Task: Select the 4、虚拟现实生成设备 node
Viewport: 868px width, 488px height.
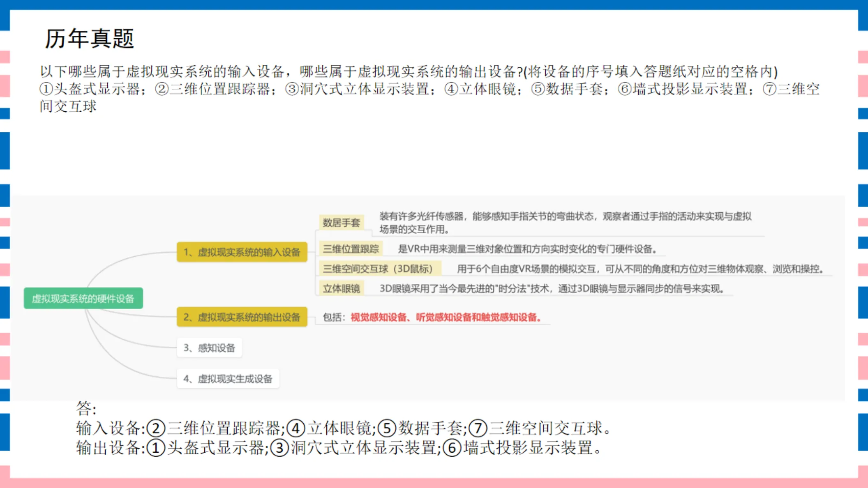Action: 228,378
